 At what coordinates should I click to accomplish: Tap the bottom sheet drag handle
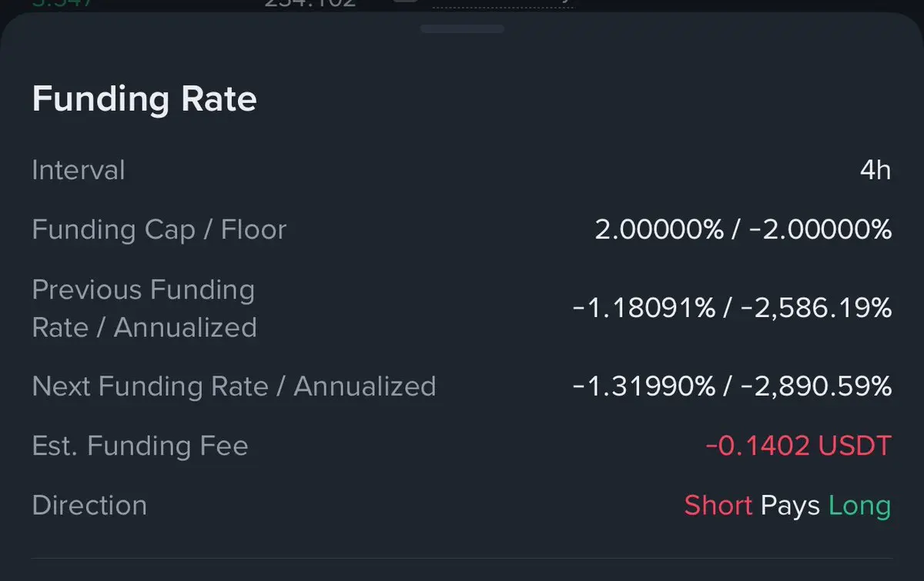462,29
